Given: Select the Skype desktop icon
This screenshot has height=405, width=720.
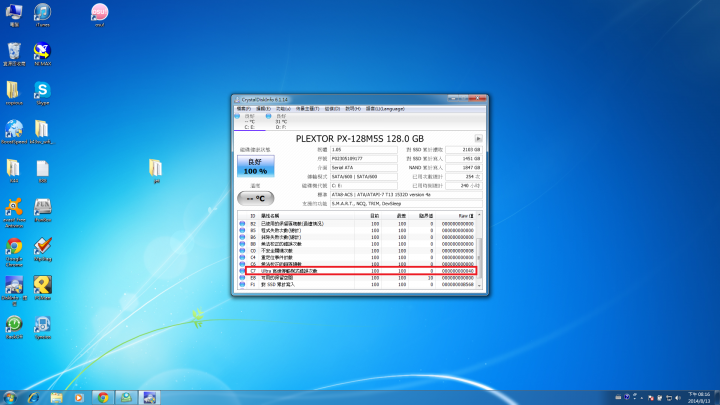Looking at the screenshot, I should tap(42, 93).
